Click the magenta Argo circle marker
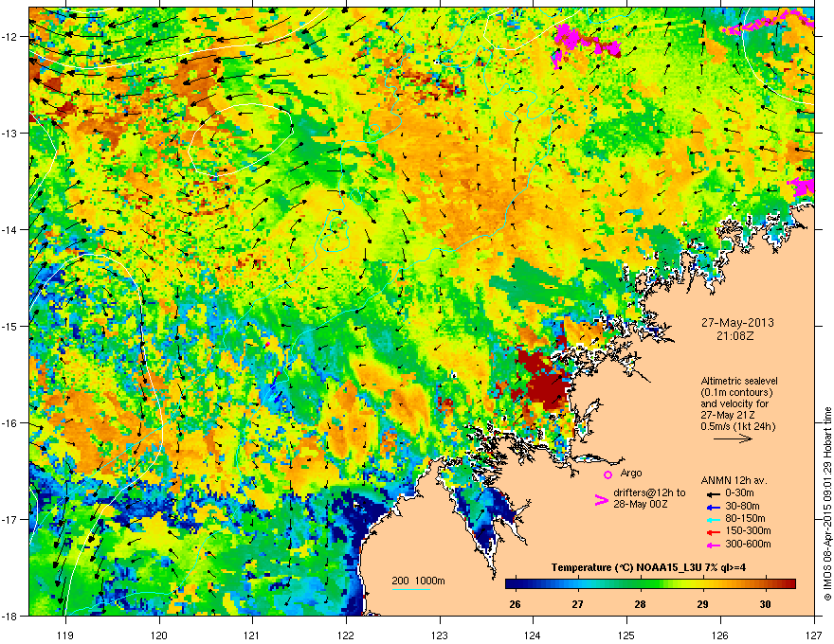Viewport: 834px width, 644px height. point(607,474)
